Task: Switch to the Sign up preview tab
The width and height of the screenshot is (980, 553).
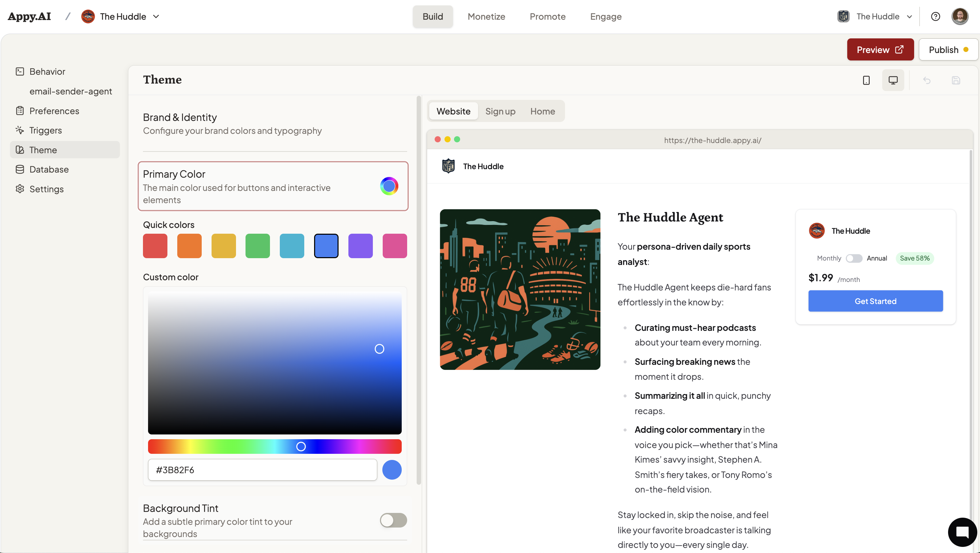Action: coord(500,111)
